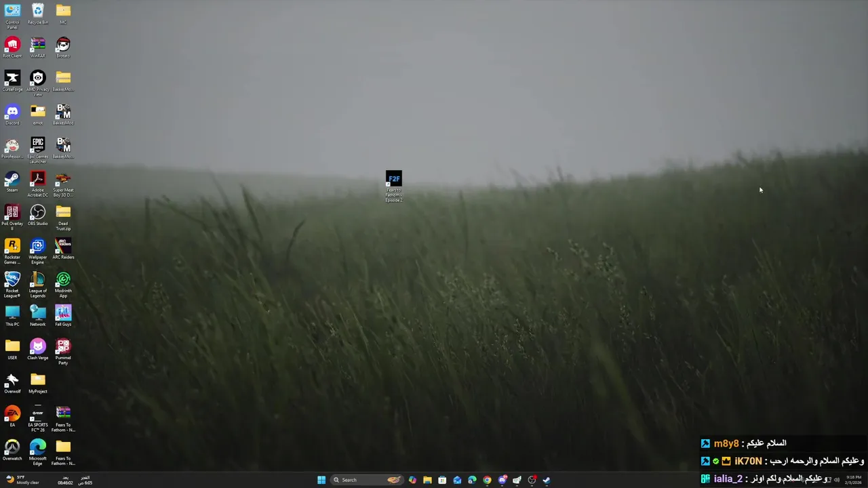Viewport: 868px width, 488px height.
Task: Open Rockstar Games Launcher shortcut
Action: point(12,251)
